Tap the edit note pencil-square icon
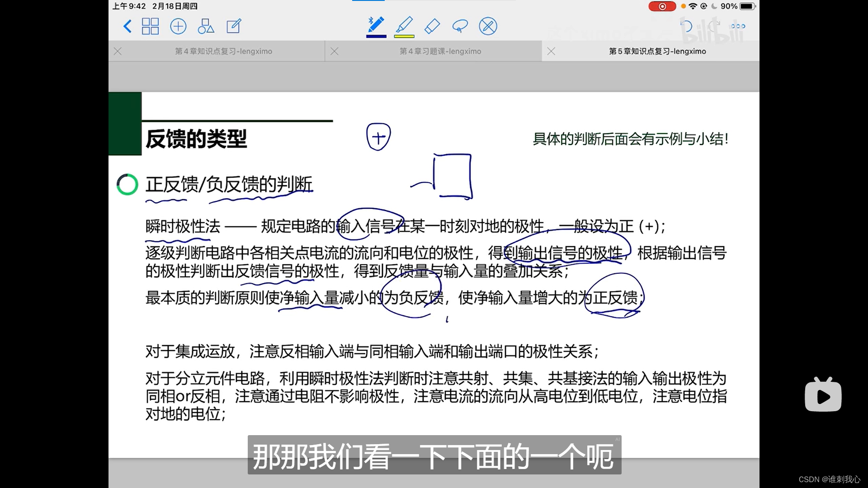This screenshot has height=488, width=868. 234,26
